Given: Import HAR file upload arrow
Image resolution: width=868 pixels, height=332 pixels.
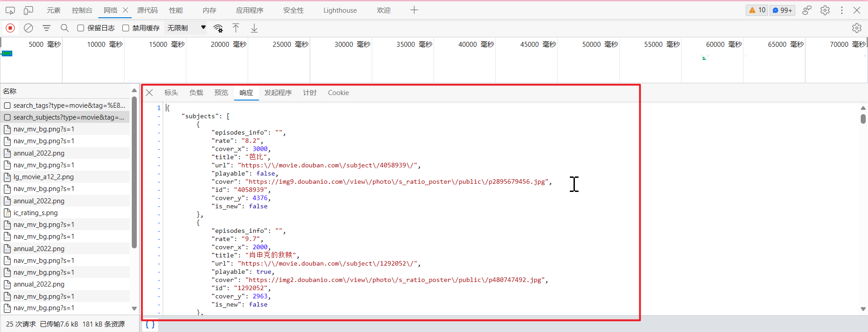Looking at the screenshot, I should (x=236, y=28).
